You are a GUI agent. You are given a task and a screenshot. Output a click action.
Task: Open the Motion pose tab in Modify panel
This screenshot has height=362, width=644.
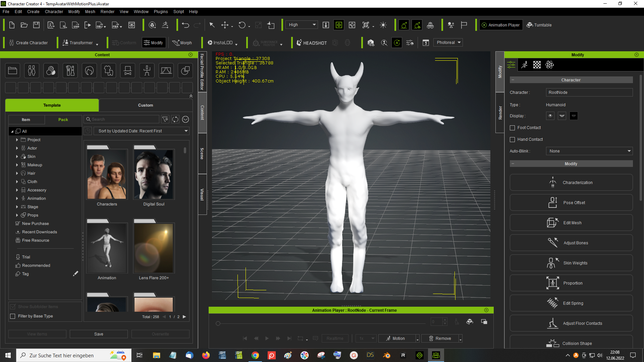pyautogui.click(x=524, y=65)
